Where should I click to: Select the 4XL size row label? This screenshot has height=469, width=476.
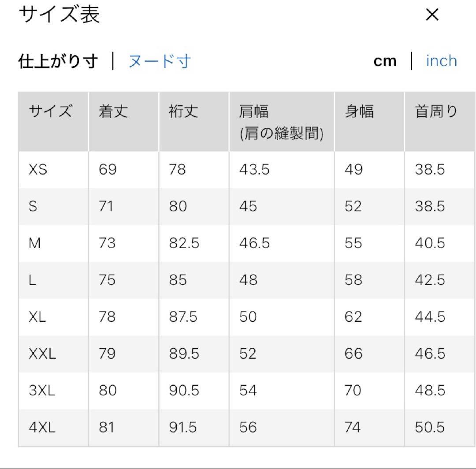click(42, 428)
